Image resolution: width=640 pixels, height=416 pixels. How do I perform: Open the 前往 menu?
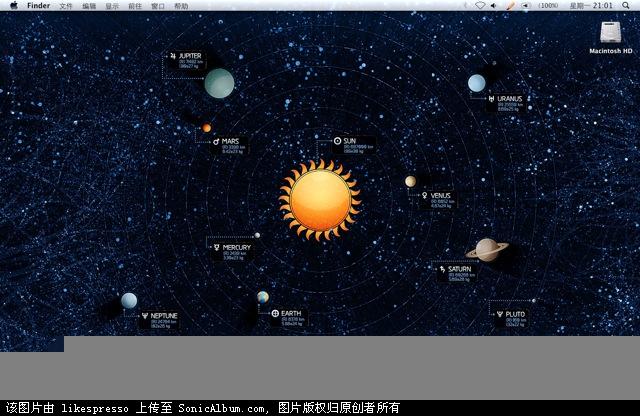pos(135,6)
